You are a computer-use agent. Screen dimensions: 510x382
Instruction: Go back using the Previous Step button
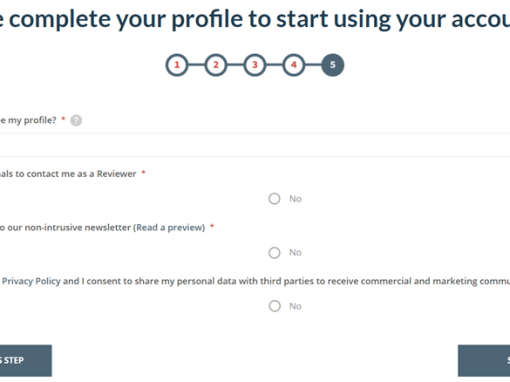26,361
